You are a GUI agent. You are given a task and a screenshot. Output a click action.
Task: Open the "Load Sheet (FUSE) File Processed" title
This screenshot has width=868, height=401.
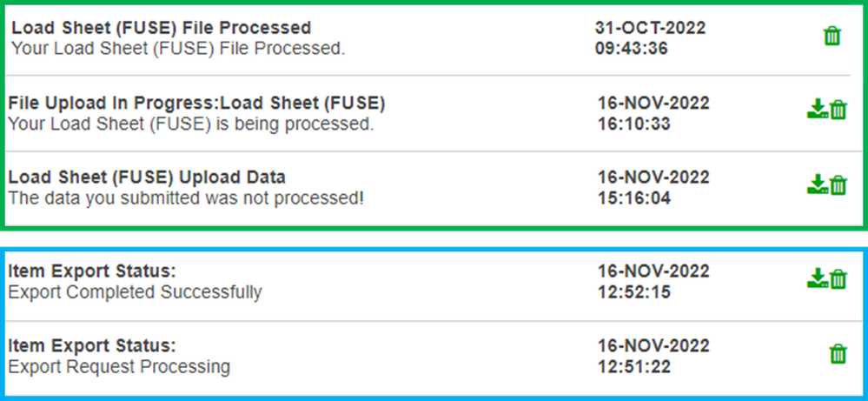(x=161, y=29)
